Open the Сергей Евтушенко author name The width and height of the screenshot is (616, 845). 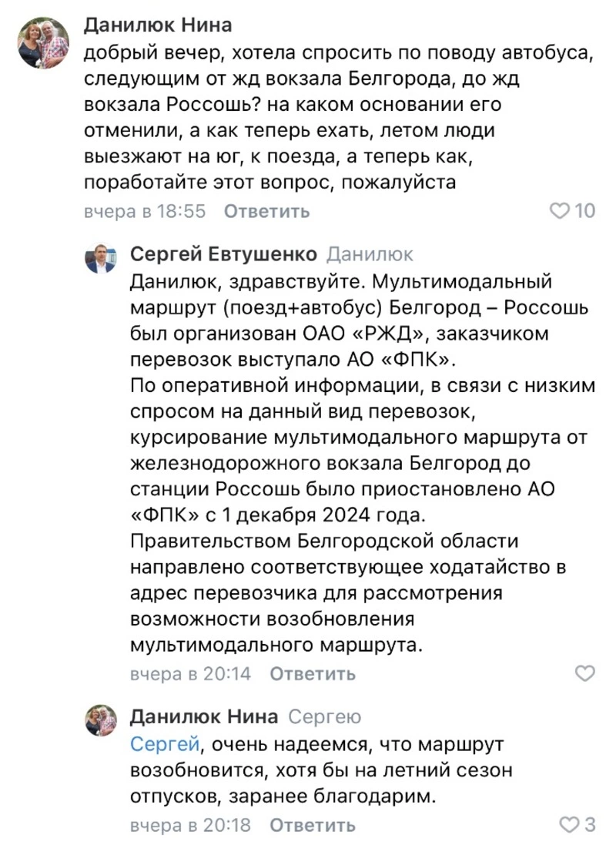[x=223, y=254]
